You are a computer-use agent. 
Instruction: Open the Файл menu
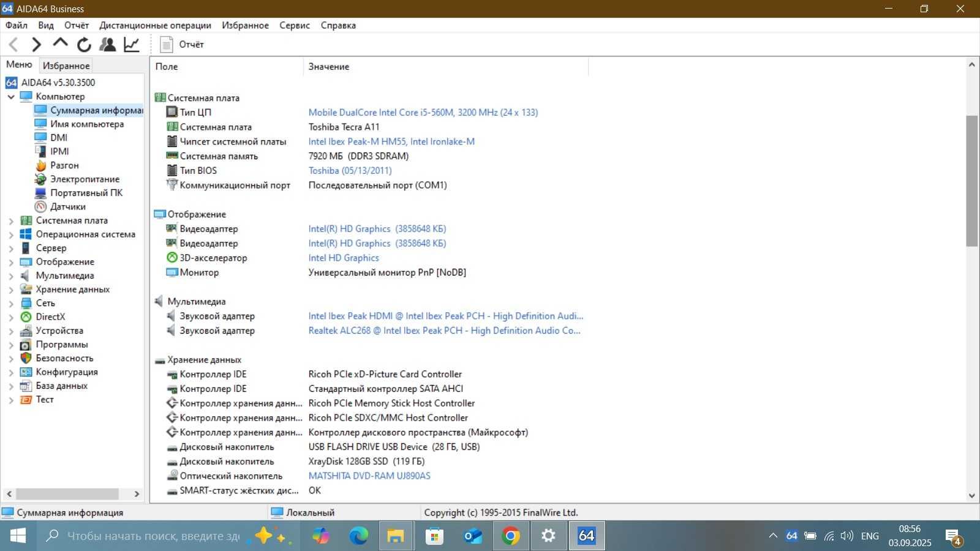17,25
